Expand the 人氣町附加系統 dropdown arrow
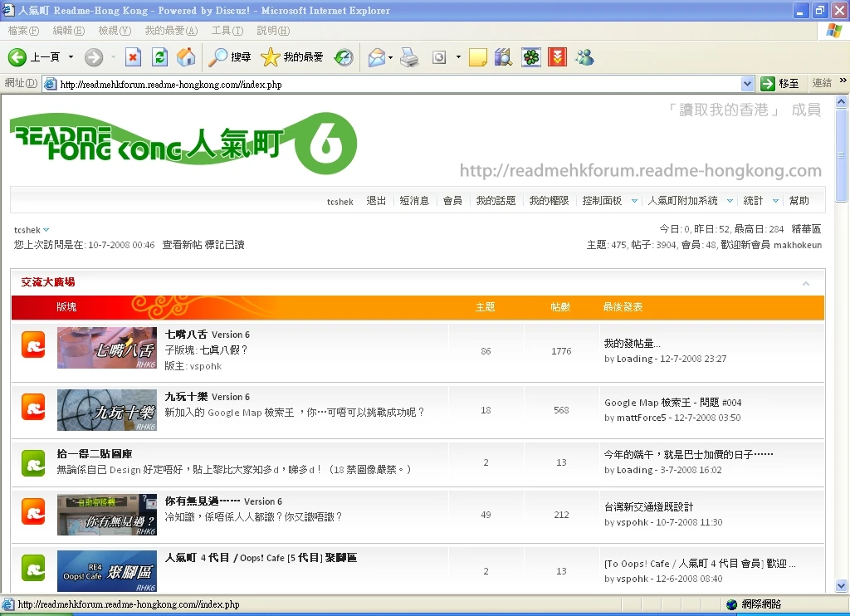Viewport: 850px width, 616px height. pos(730,201)
